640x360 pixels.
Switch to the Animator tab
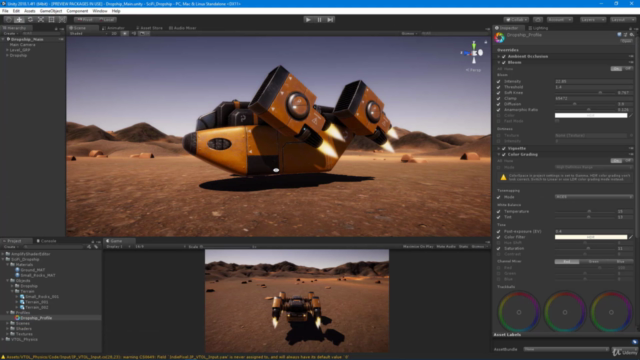(113, 28)
